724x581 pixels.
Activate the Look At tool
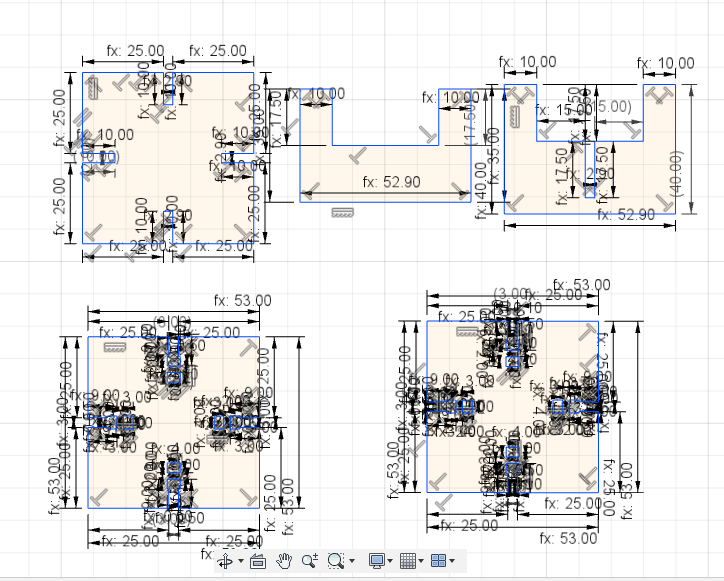click(x=258, y=562)
